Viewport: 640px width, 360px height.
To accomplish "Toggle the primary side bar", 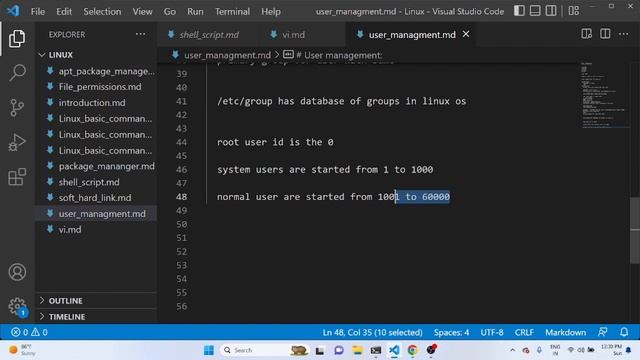I will (519, 11).
